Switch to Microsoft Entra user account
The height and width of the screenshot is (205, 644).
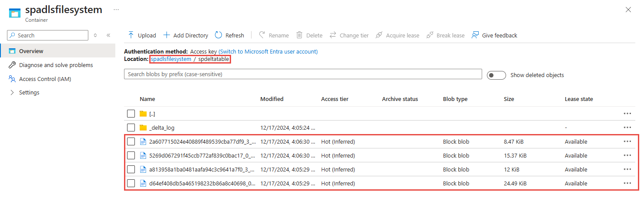268,51
